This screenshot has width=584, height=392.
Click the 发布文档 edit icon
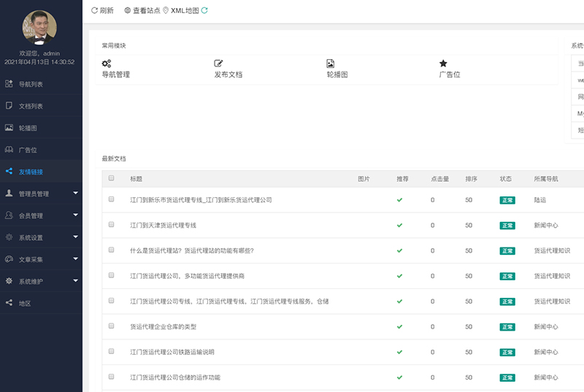coord(218,64)
